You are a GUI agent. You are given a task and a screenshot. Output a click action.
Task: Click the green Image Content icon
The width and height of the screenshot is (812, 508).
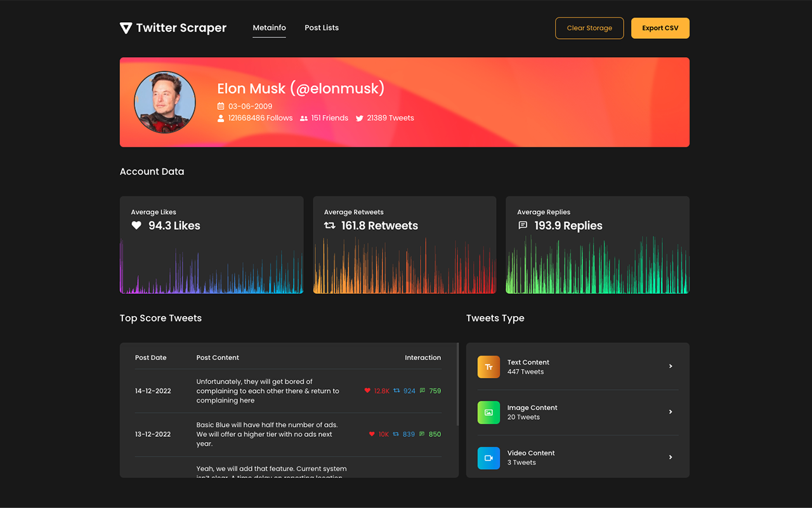488,413
